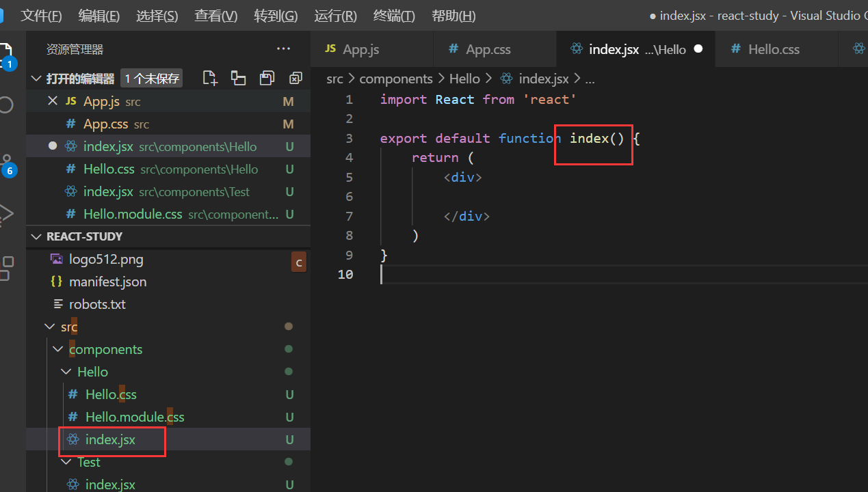This screenshot has height=492, width=868.
Task: Open Source Control view with 6 badge
Action: (7, 164)
